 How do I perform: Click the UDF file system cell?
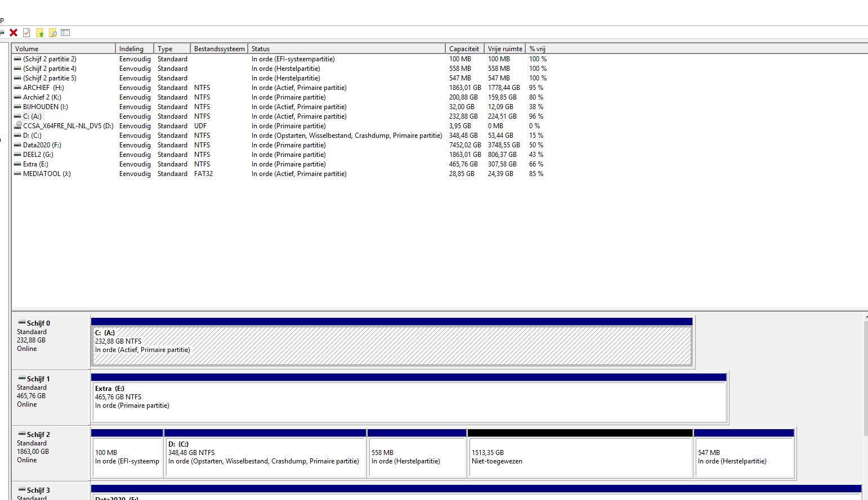tap(200, 126)
